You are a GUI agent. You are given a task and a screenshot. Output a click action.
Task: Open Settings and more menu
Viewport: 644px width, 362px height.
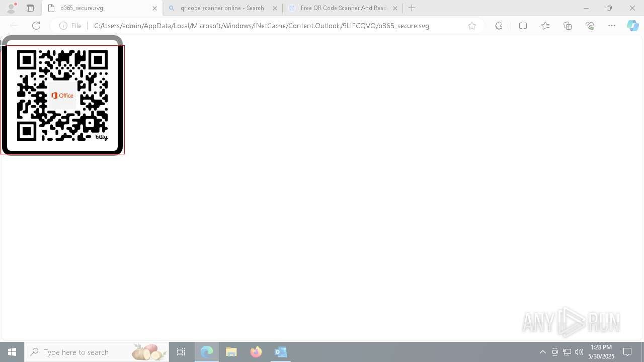612,26
